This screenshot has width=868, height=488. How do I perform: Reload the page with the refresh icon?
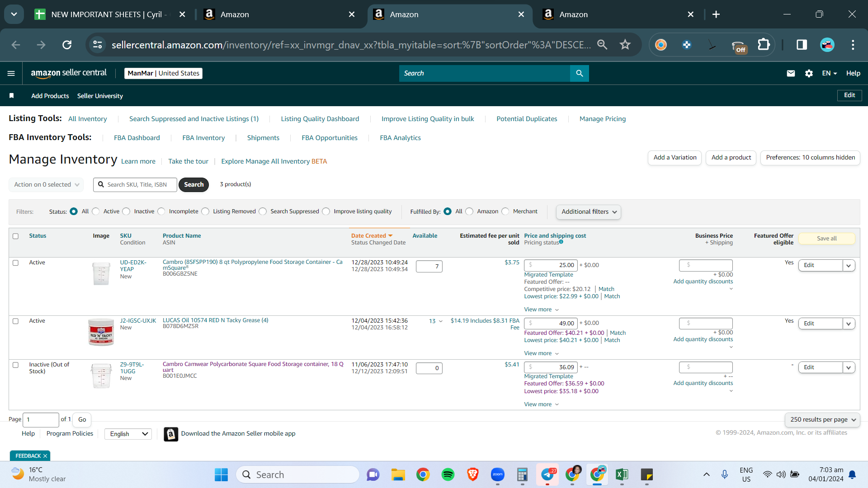pos(67,45)
